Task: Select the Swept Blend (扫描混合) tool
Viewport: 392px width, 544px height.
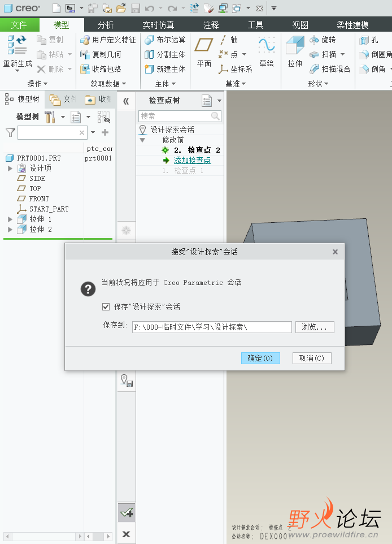Action: [330, 69]
